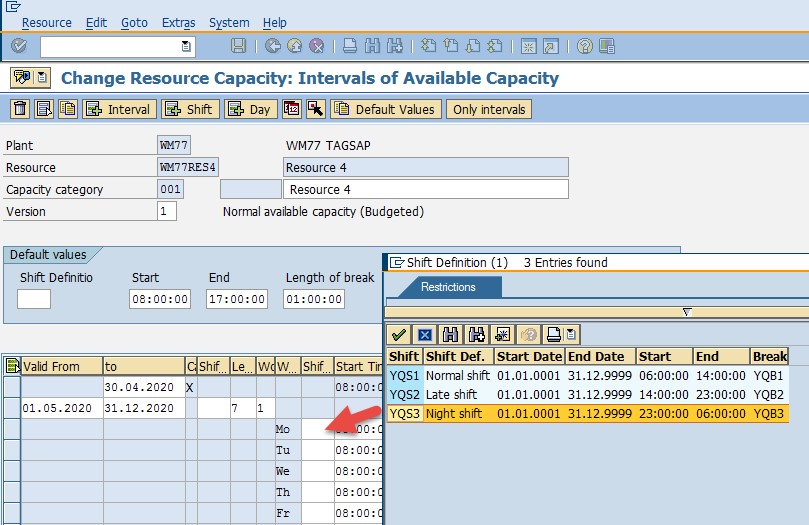Image resolution: width=809 pixels, height=525 pixels.
Task: Click the blue X Cancel icon in the popup
Action: [x=425, y=335]
